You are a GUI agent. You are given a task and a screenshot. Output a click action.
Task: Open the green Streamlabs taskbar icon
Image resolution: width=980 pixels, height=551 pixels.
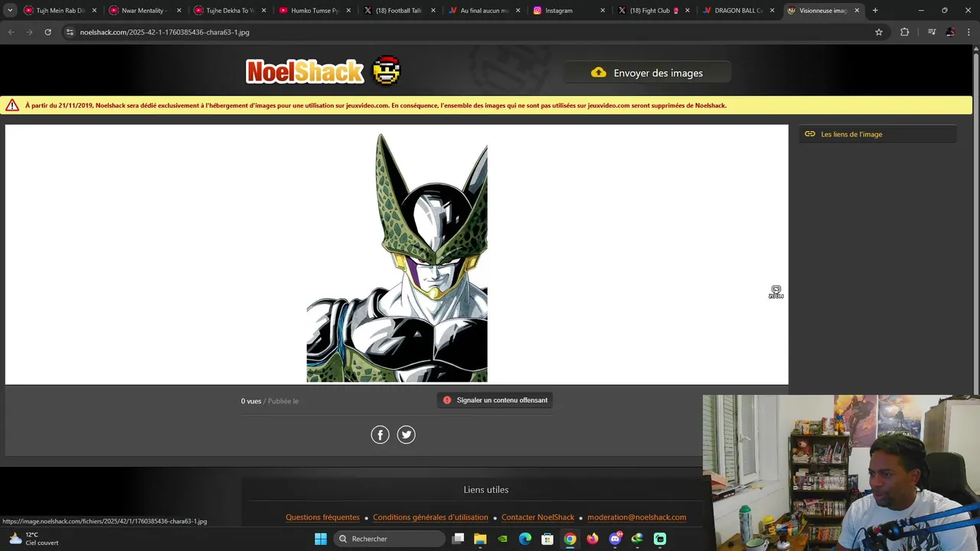point(660,539)
